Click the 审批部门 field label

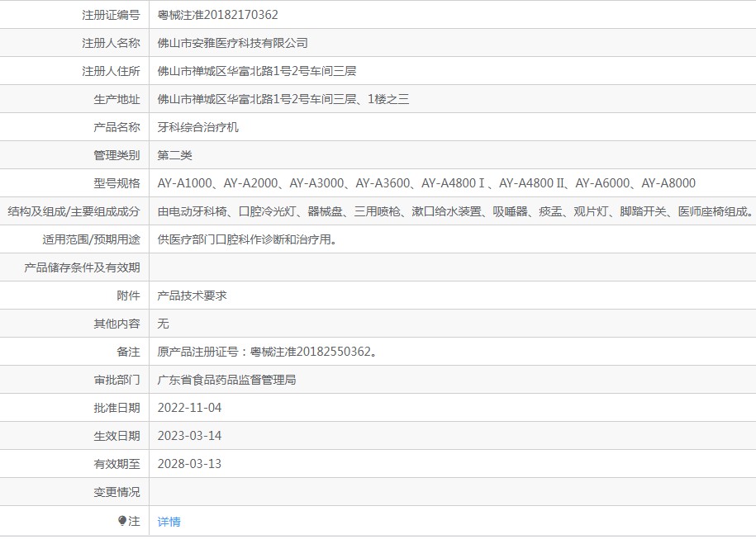[116, 380]
